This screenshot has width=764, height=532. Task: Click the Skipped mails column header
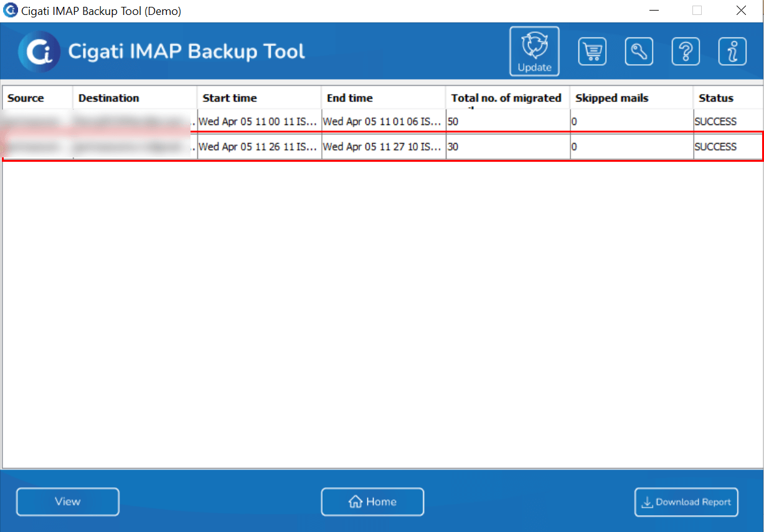pyautogui.click(x=631, y=98)
